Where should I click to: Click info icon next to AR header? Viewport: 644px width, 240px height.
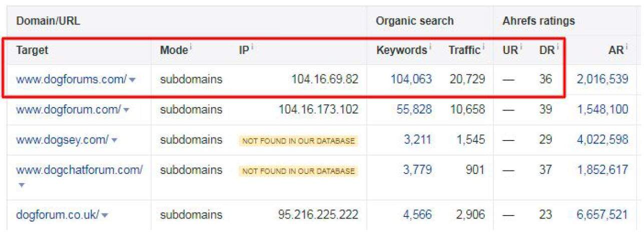626,47
